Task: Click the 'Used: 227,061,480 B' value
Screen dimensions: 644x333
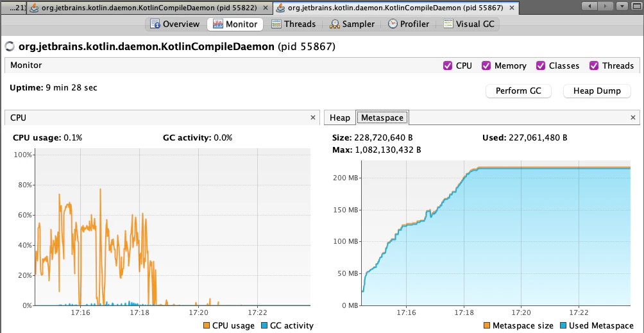Action: tap(525, 137)
